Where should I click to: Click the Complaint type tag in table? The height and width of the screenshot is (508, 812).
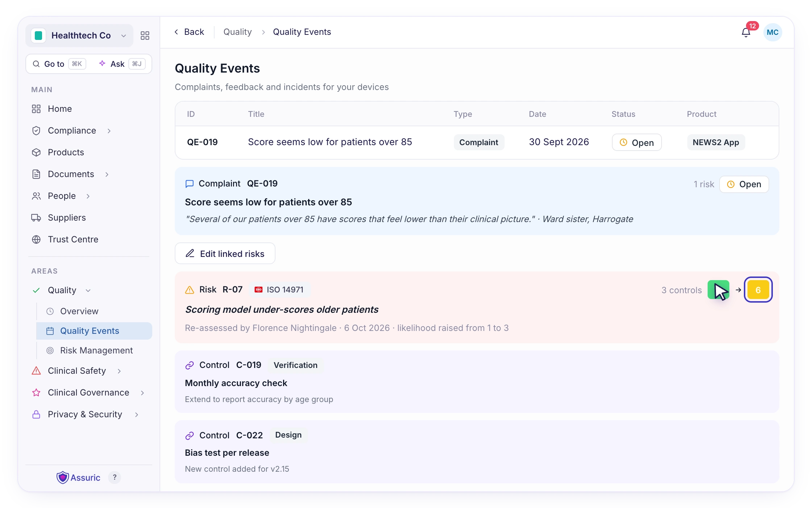coord(479,142)
